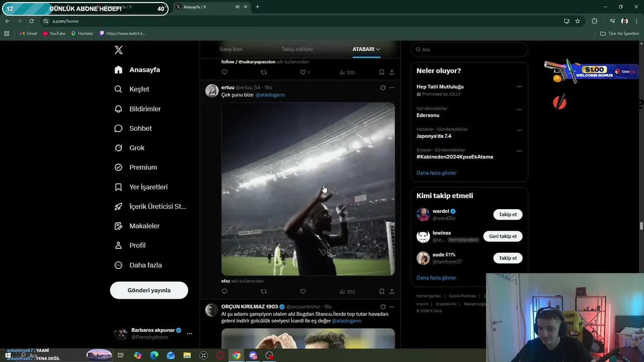Switch to Takip ediliyor tab

(x=297, y=49)
